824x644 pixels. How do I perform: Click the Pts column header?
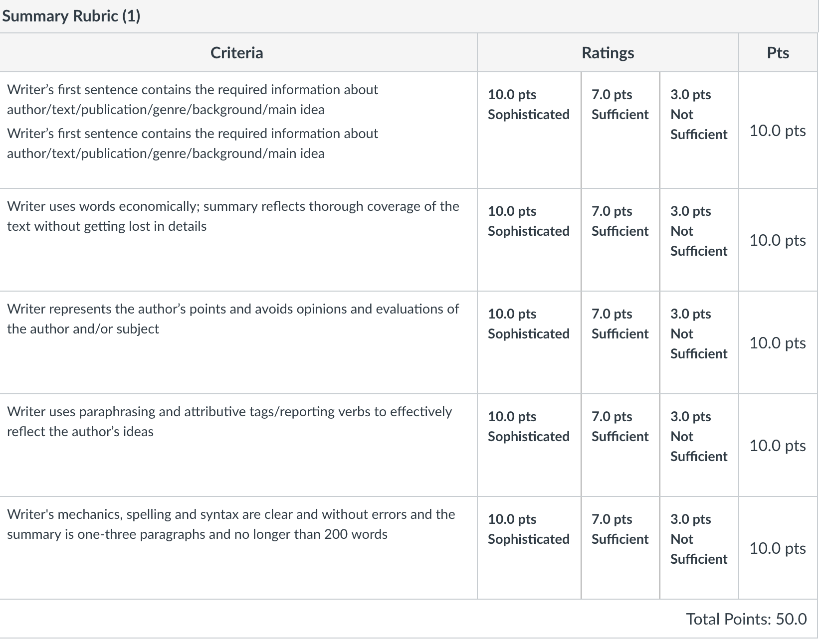778,53
